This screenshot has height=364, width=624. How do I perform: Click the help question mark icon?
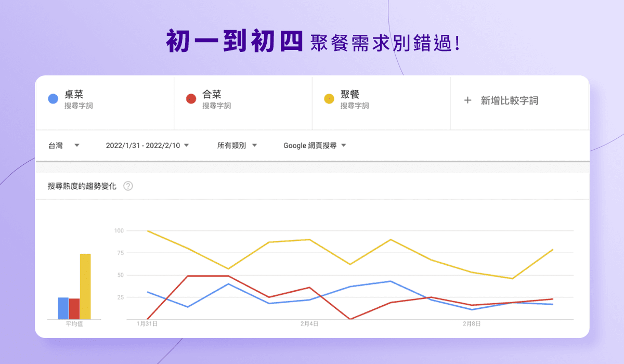coord(128,186)
